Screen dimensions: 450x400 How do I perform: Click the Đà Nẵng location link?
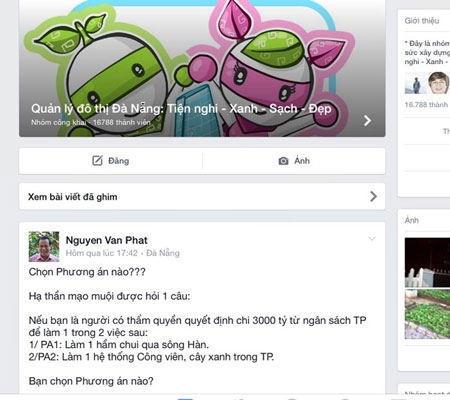[x=163, y=253]
